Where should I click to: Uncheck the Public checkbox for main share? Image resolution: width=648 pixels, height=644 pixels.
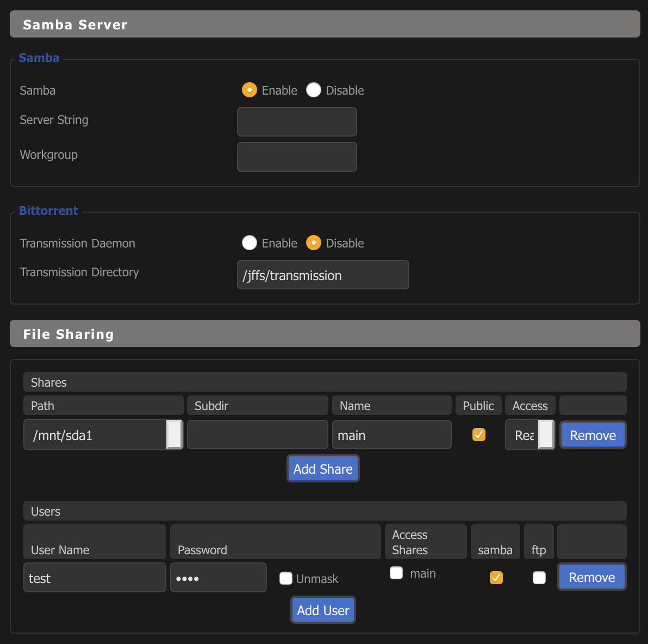click(x=479, y=435)
